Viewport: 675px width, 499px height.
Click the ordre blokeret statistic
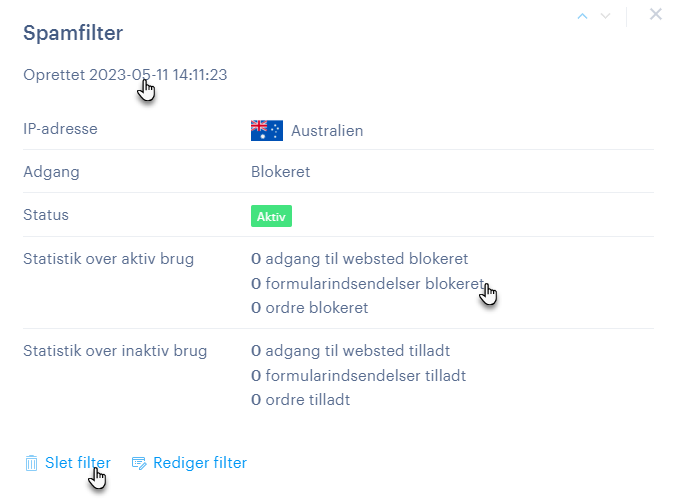309,307
